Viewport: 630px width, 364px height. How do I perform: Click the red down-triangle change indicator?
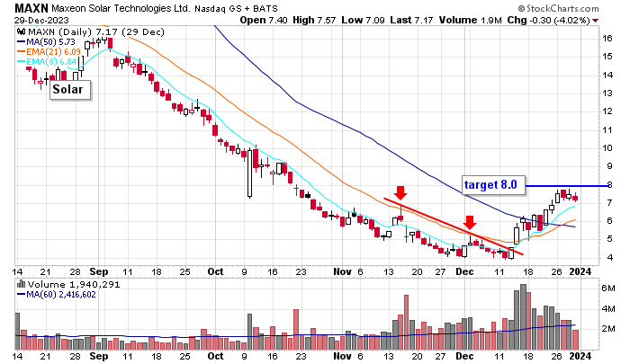coord(595,21)
